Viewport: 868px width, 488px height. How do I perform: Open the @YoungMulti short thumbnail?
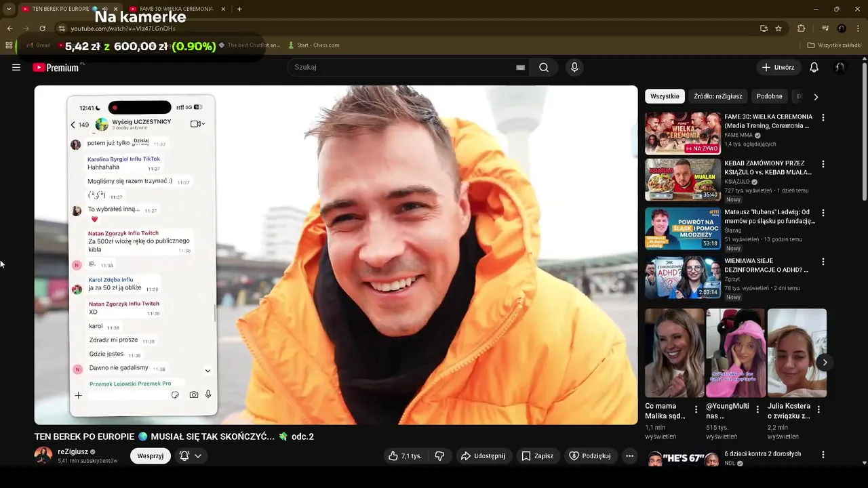pyautogui.click(x=736, y=353)
